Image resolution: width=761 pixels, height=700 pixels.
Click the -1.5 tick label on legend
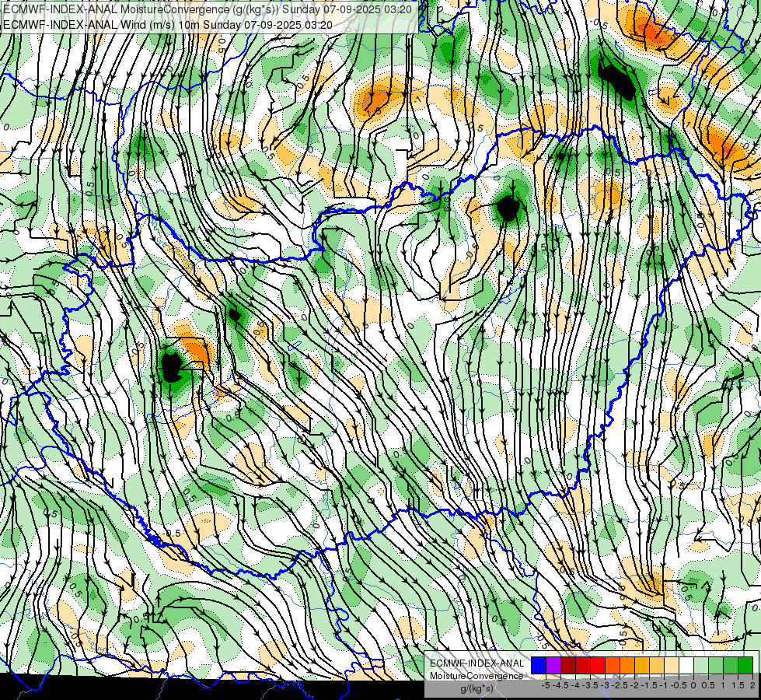tap(649, 685)
